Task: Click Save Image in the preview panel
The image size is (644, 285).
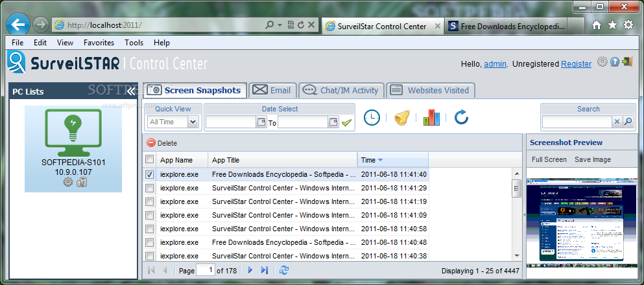Action: pos(593,159)
